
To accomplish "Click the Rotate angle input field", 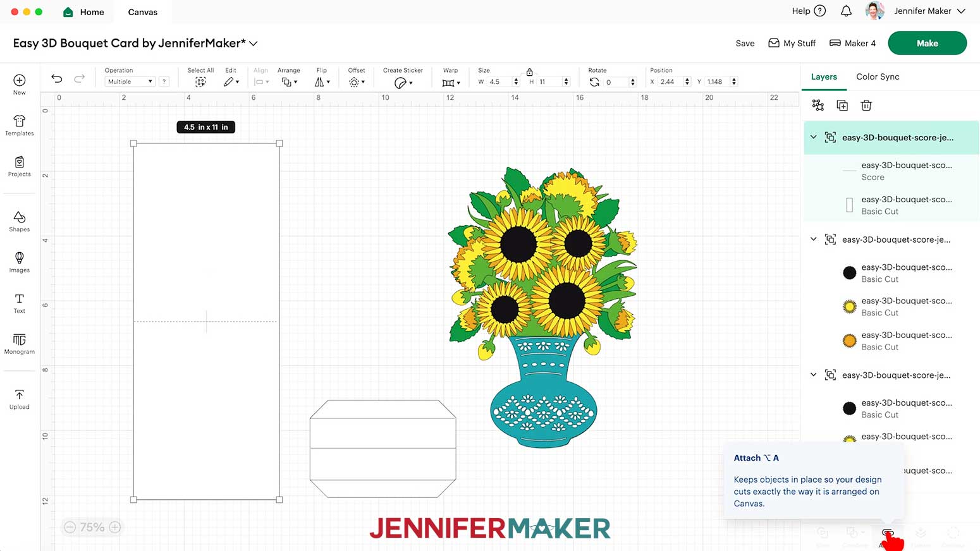I will pos(617,82).
